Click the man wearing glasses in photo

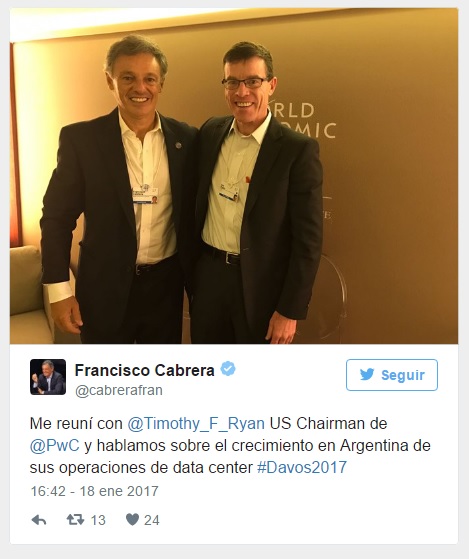coord(256,193)
